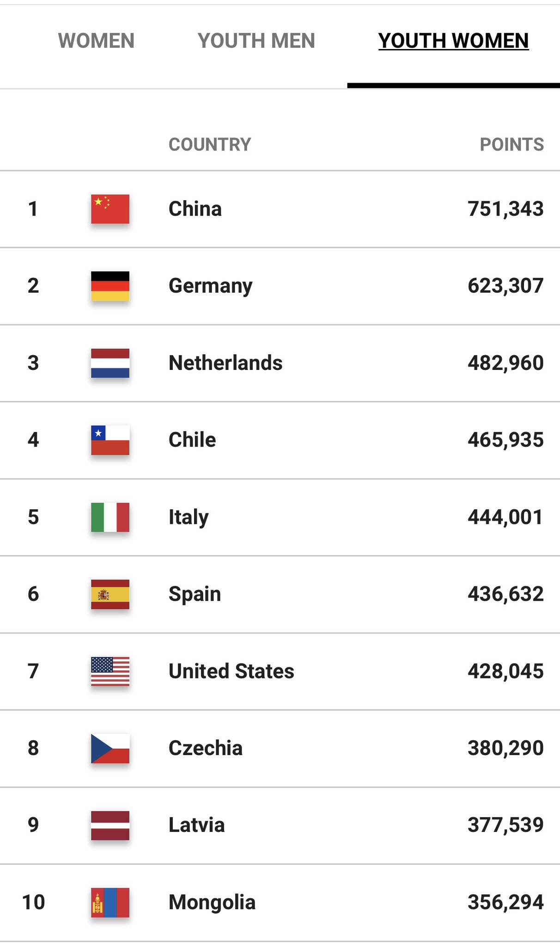Click the Netherlands flag icon
This screenshot has width=560, height=947.
tap(110, 363)
